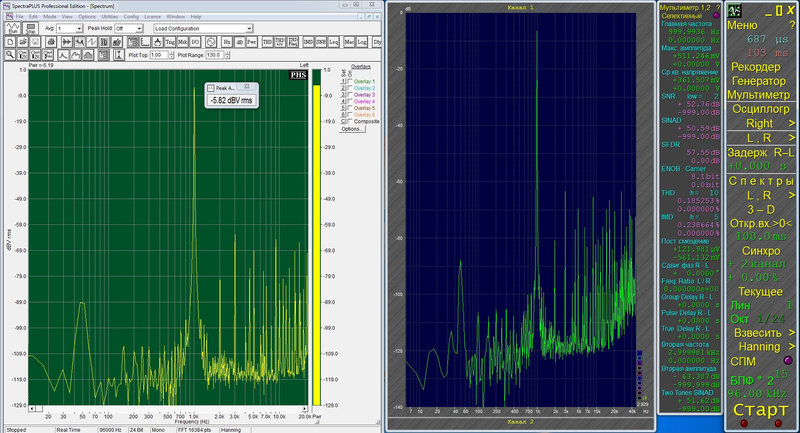Click the overlay Options... button
Screen dimensions: 800x433
pyautogui.click(x=352, y=129)
